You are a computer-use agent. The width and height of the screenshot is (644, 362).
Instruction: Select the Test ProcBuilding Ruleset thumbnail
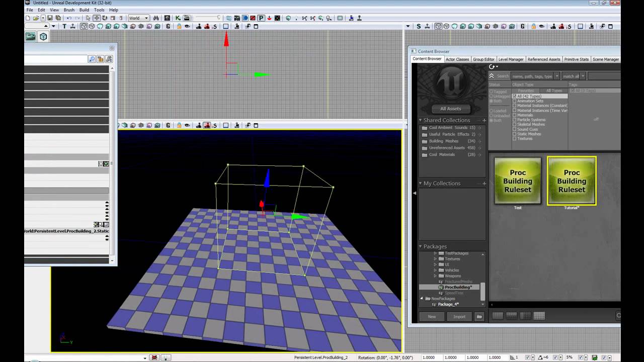[518, 181]
